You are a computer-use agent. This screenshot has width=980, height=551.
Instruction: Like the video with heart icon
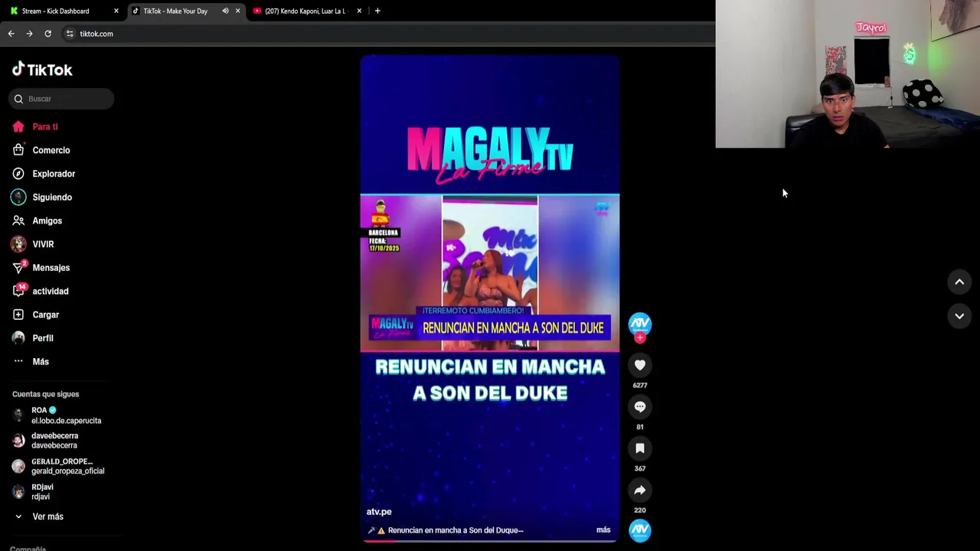[x=640, y=365]
